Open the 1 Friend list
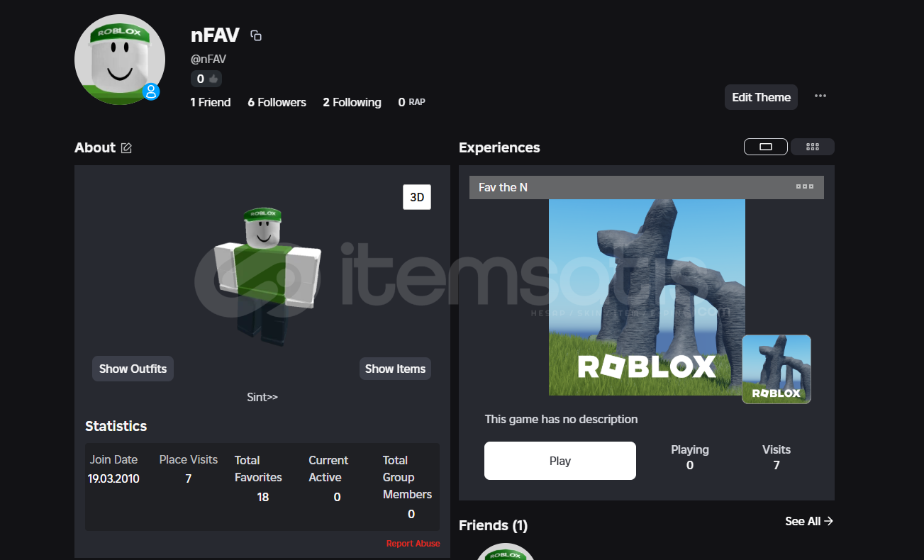The width and height of the screenshot is (924, 560). tap(211, 102)
